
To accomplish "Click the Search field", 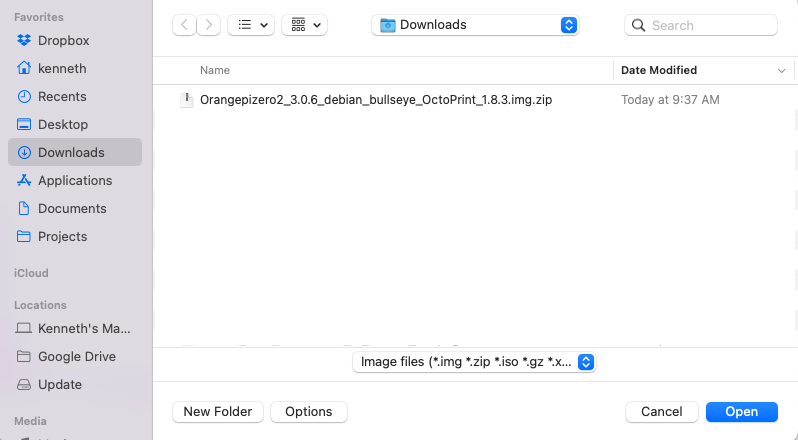I will (x=701, y=25).
